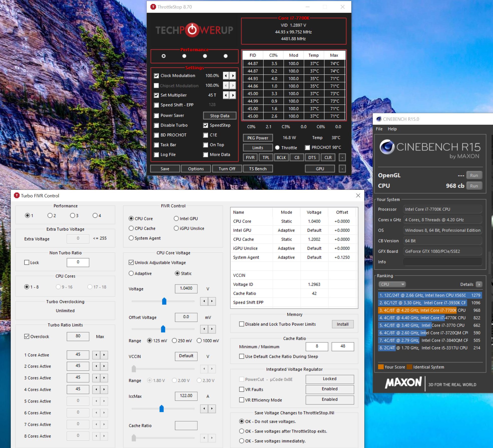Click the maximum Cache Ratio field showing 48
Viewport: 493px width, 448px height.
coord(343,346)
